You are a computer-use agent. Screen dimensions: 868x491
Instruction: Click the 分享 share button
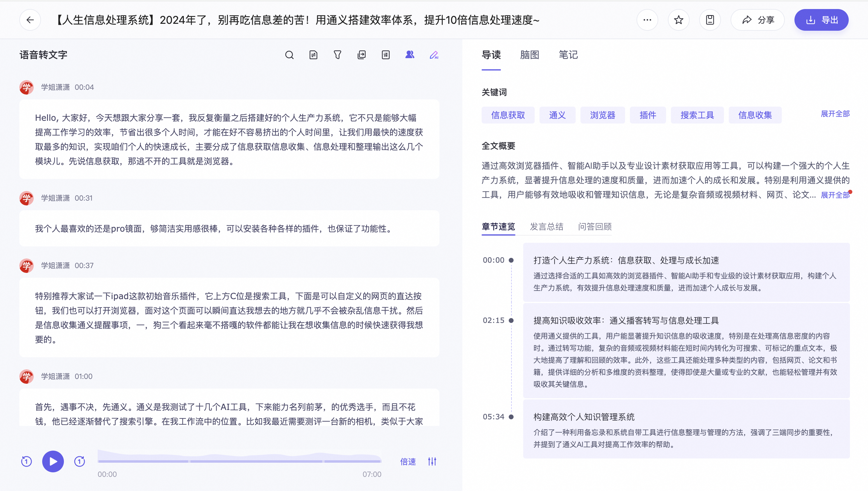(x=758, y=20)
